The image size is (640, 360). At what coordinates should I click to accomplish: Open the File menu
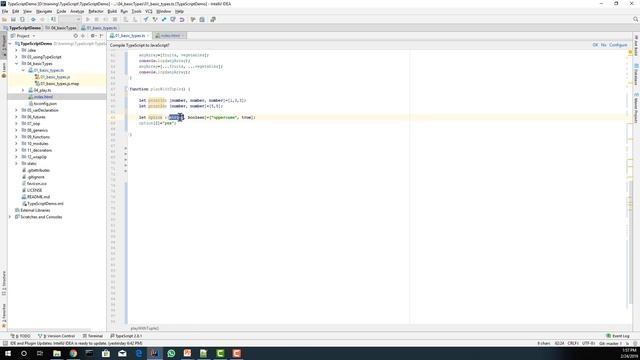click(x=5, y=11)
